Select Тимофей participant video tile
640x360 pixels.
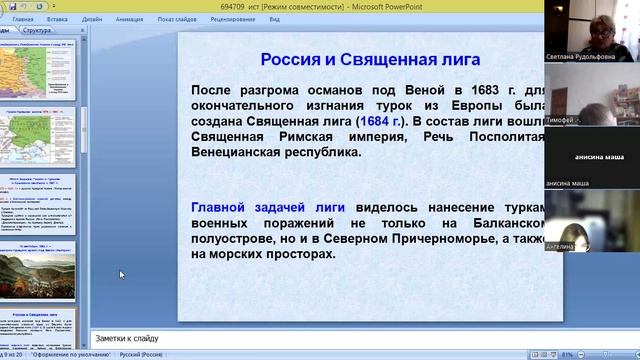(592, 95)
